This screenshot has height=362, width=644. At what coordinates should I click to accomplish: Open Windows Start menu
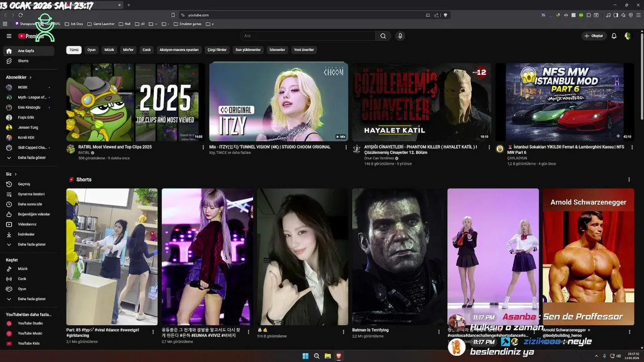pyautogui.click(x=305, y=356)
